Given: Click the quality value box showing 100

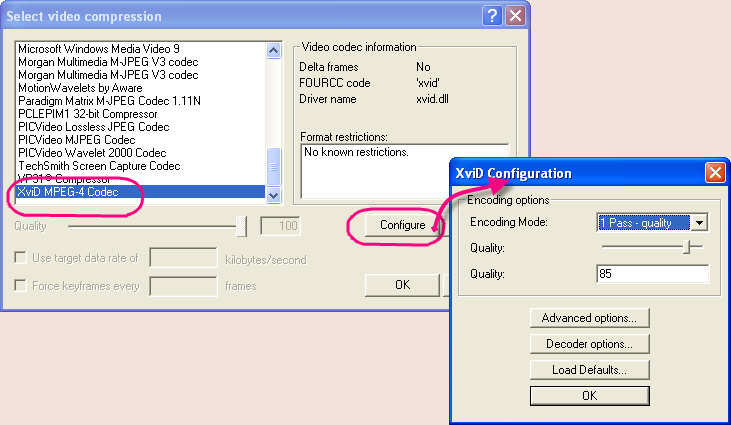Looking at the screenshot, I should (x=280, y=226).
